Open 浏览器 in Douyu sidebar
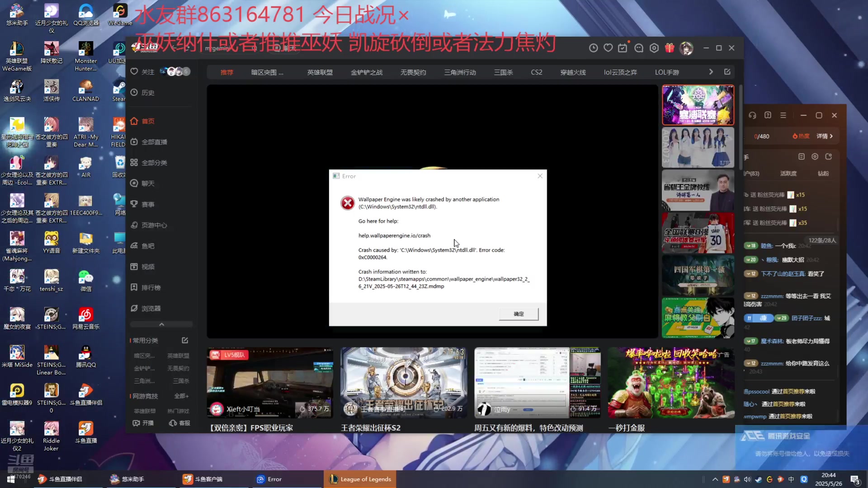This screenshot has width=868, height=488. coord(146,308)
